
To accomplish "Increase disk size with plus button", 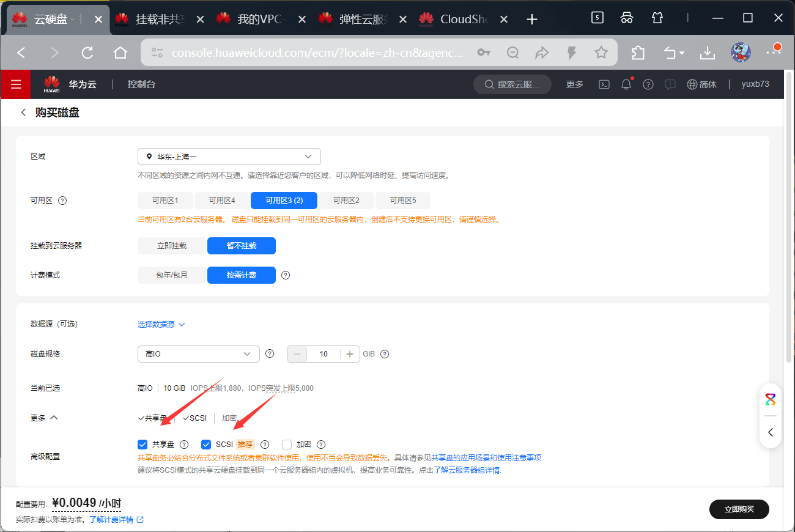I will click(x=350, y=353).
